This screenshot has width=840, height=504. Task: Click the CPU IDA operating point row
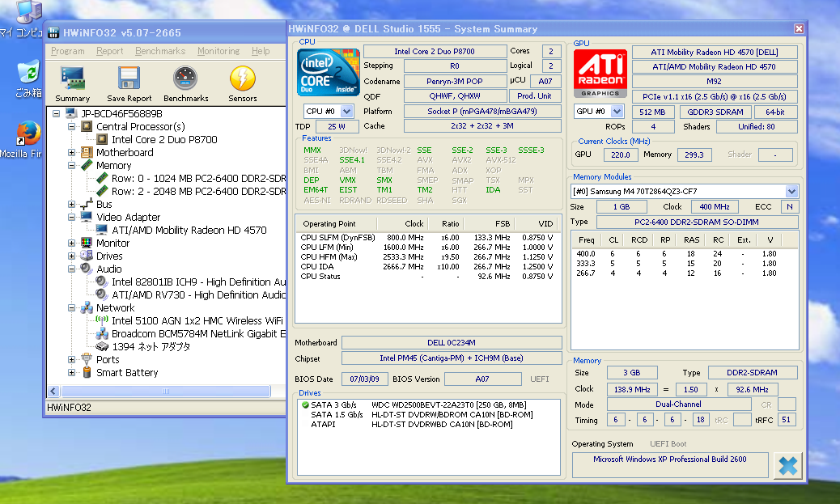pyautogui.click(x=427, y=266)
